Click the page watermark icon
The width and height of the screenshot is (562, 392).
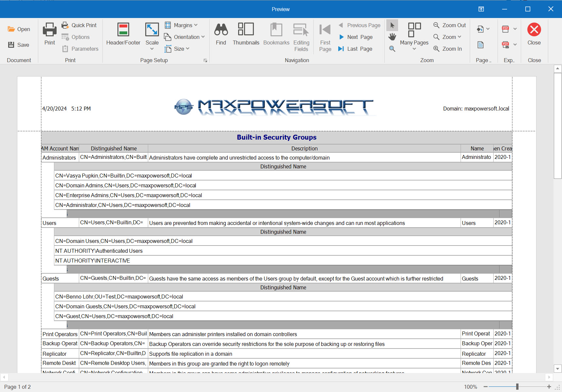click(x=480, y=45)
